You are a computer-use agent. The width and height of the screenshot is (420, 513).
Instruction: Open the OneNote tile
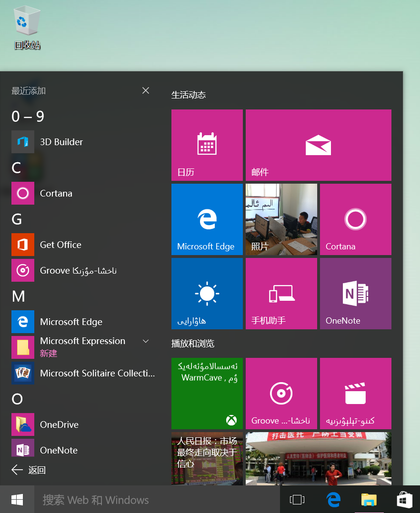pos(356,294)
